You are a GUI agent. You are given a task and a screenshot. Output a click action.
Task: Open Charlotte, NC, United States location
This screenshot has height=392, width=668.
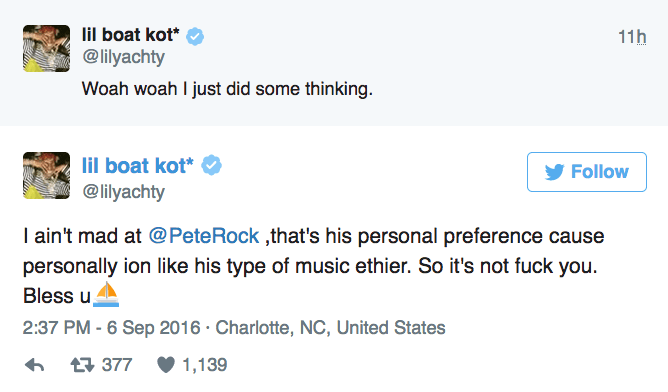click(330, 328)
